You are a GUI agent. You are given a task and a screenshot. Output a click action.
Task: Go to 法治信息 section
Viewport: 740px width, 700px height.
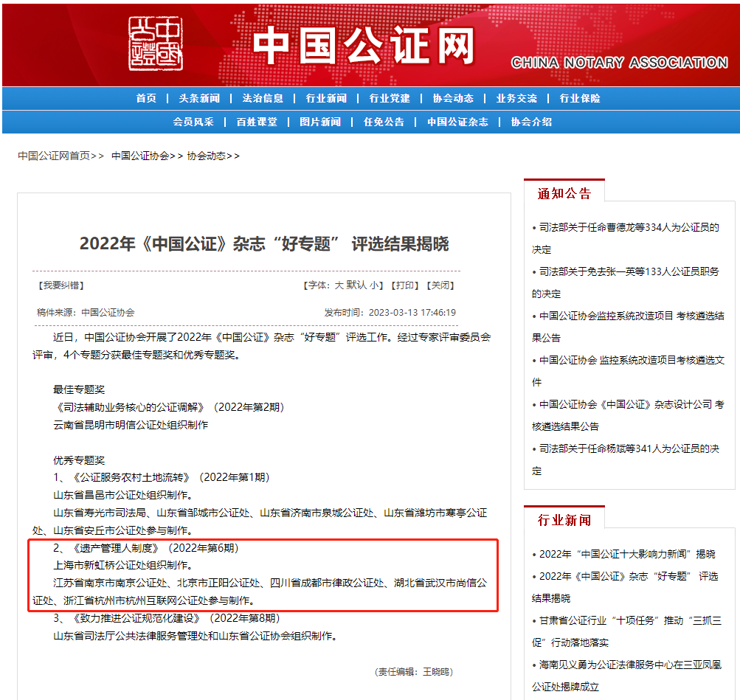[263, 98]
